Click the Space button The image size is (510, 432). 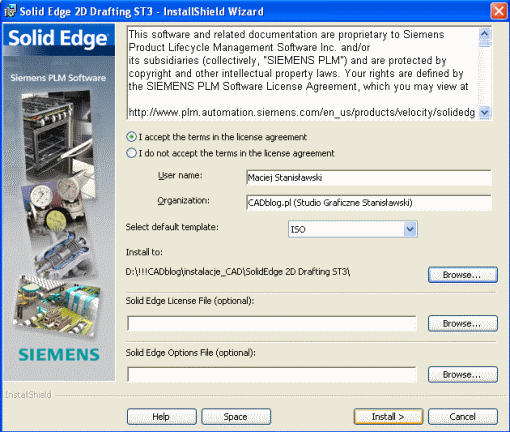(x=236, y=417)
